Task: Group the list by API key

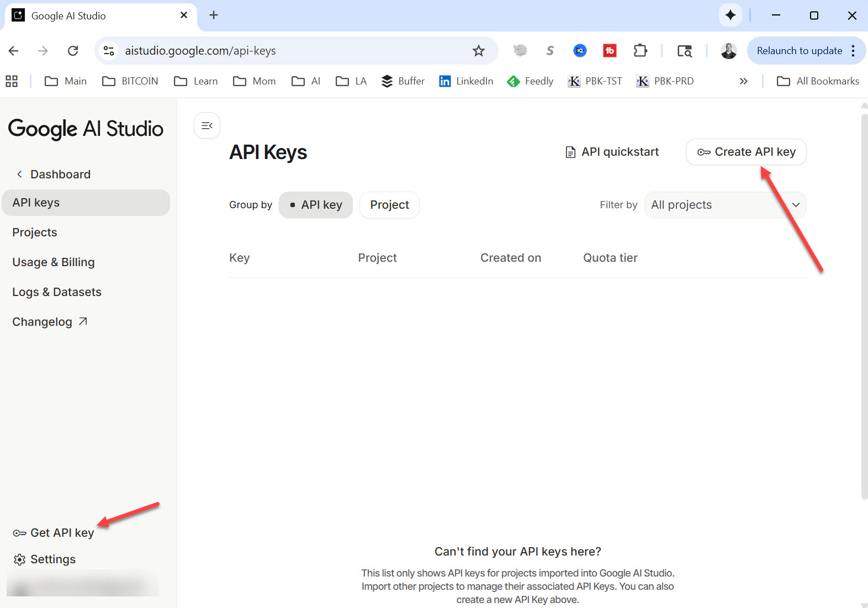Action: (x=316, y=205)
